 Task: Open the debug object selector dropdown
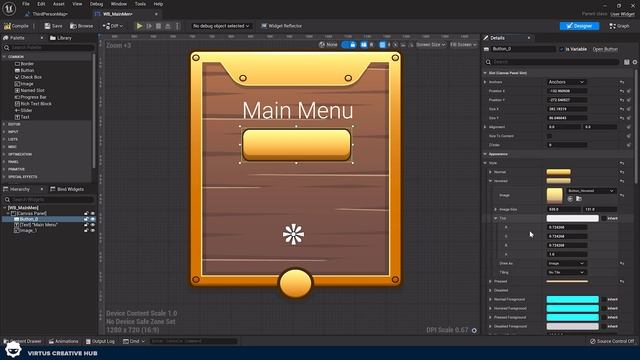[221, 26]
